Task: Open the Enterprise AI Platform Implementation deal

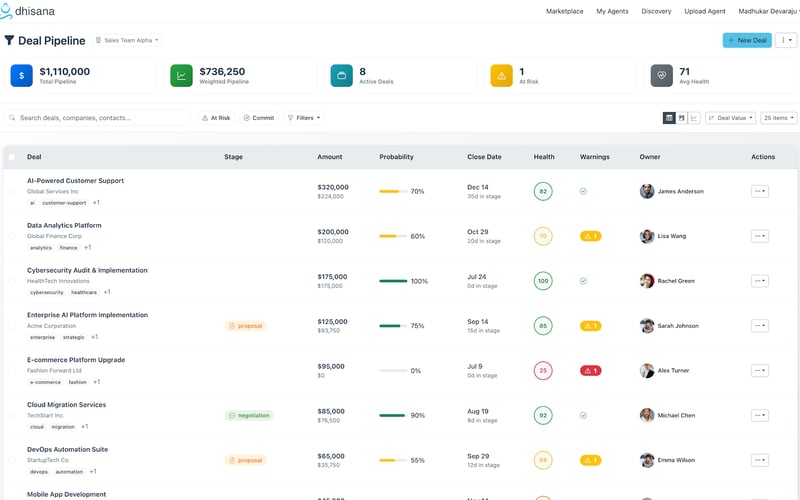Action: click(x=87, y=315)
